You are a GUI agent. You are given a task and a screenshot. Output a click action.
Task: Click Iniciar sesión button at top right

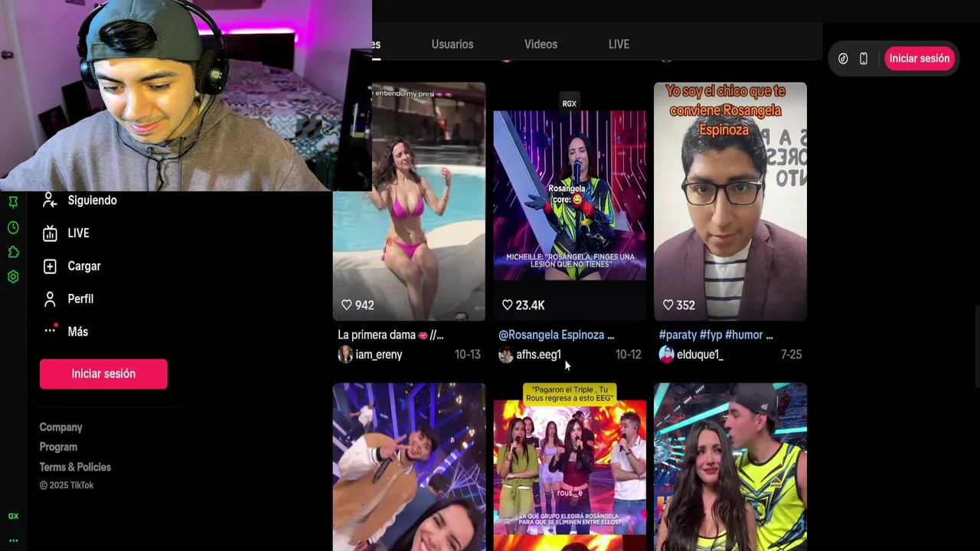pyautogui.click(x=920, y=59)
